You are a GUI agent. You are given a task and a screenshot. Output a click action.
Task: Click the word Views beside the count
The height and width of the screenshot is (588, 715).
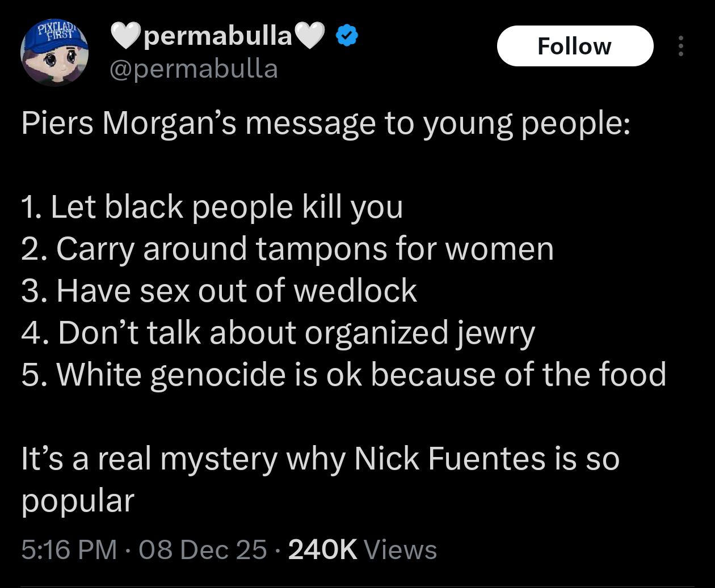click(400, 549)
